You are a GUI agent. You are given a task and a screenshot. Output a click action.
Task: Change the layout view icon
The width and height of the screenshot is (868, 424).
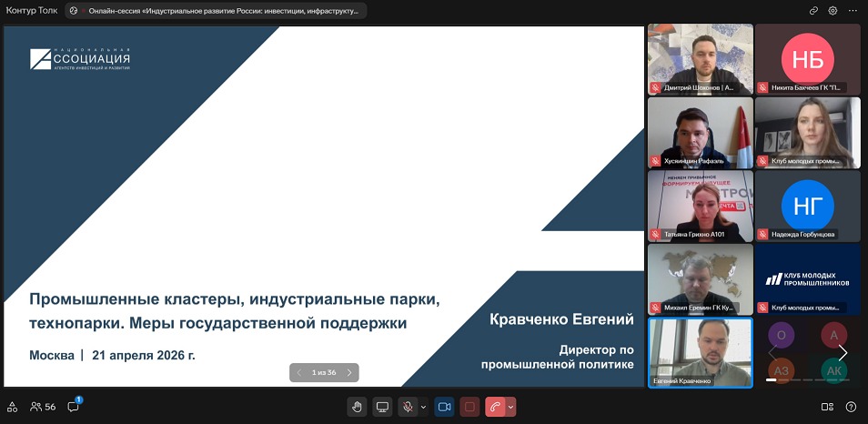point(827,407)
